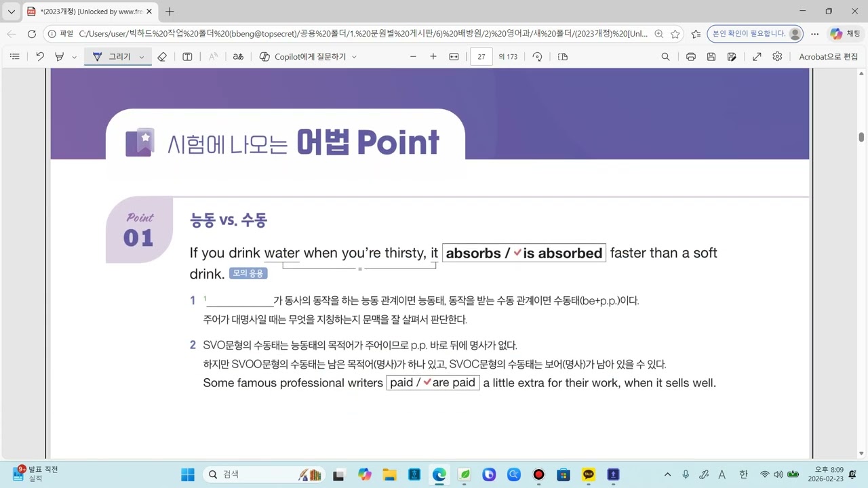This screenshot has width=868, height=488.
Task: Go back with browser back arrow
Action: 12,34
